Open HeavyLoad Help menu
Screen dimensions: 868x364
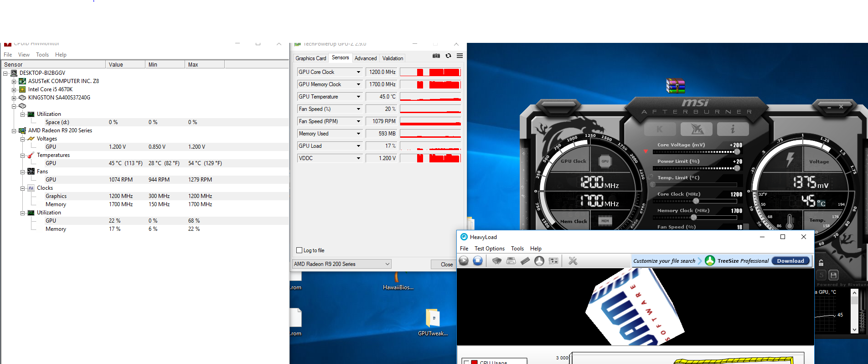point(536,249)
